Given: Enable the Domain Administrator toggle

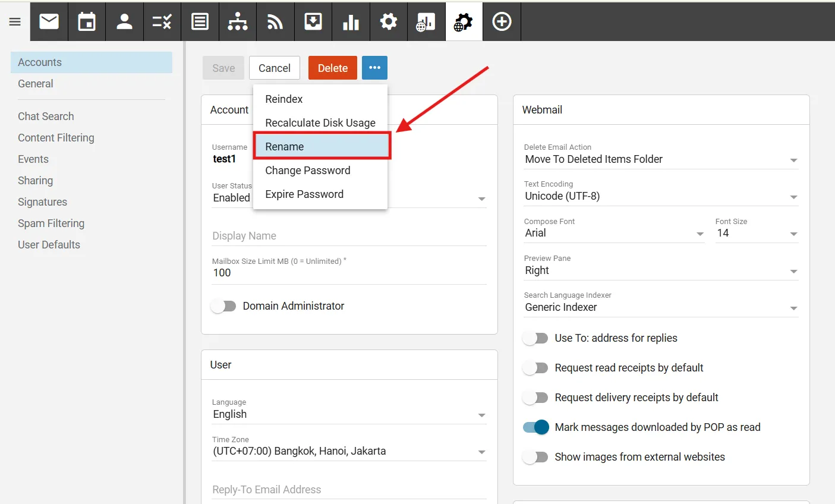Looking at the screenshot, I should coord(224,306).
